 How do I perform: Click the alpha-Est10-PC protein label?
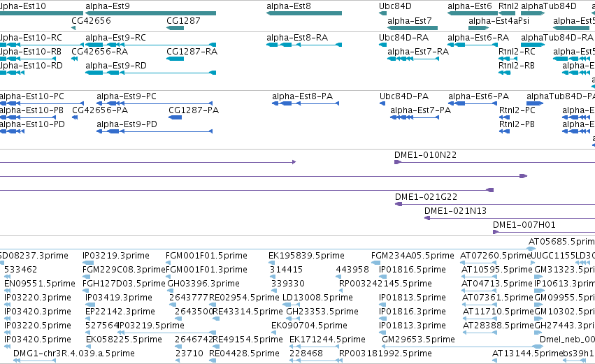(x=32, y=96)
